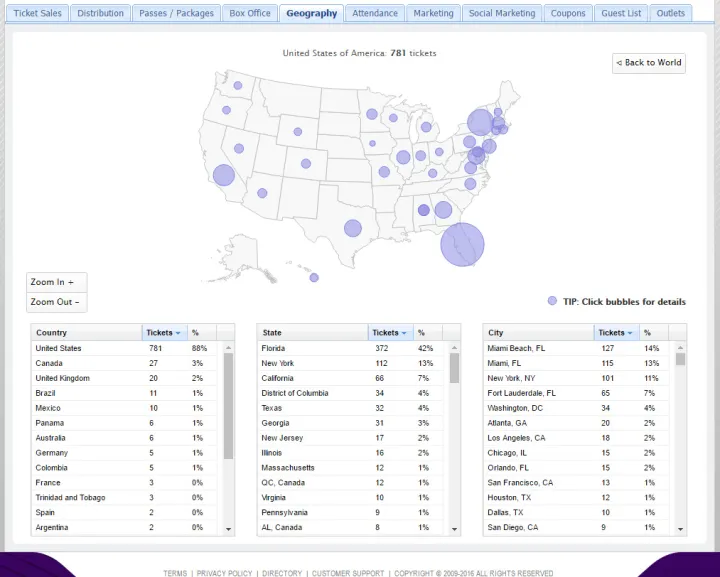Click the legend bubble beside the TIP text

tap(552, 301)
